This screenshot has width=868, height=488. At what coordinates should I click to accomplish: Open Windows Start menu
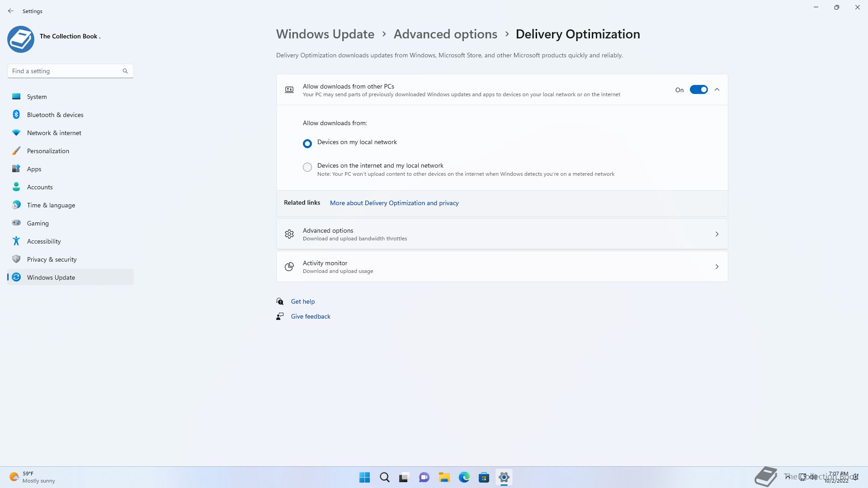pos(364,477)
